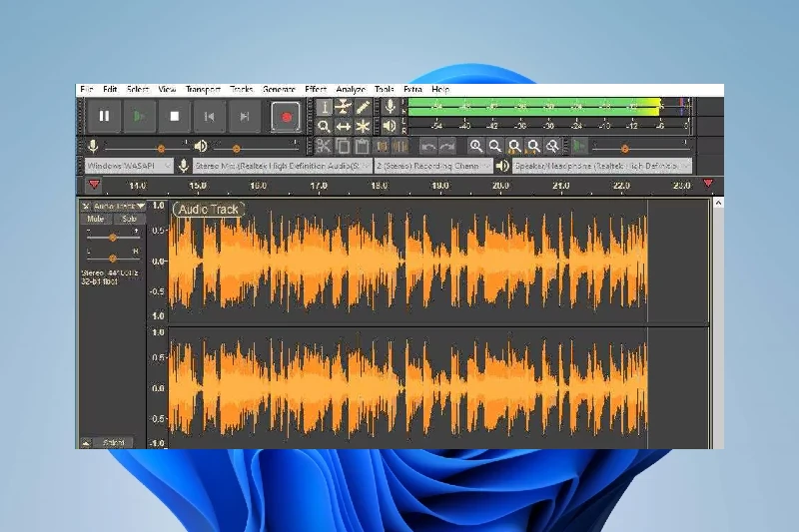The height and width of the screenshot is (532, 799).
Task: Select the Time Shift tool
Action: click(x=343, y=126)
